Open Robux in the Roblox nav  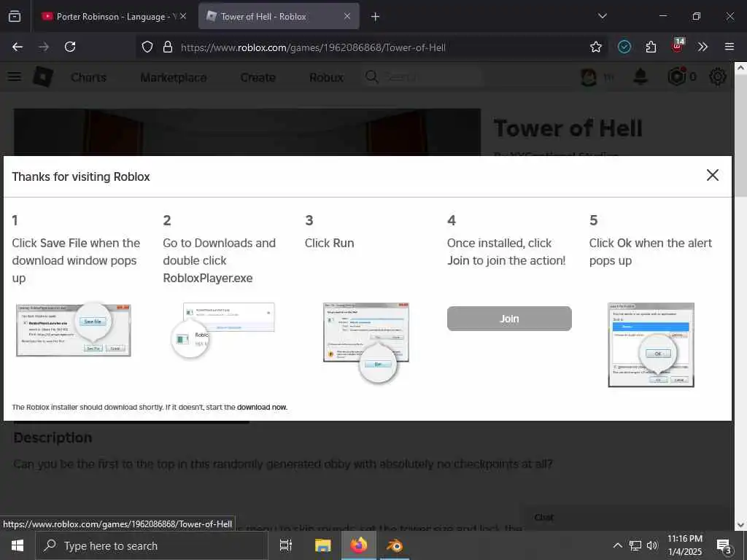tap(326, 77)
